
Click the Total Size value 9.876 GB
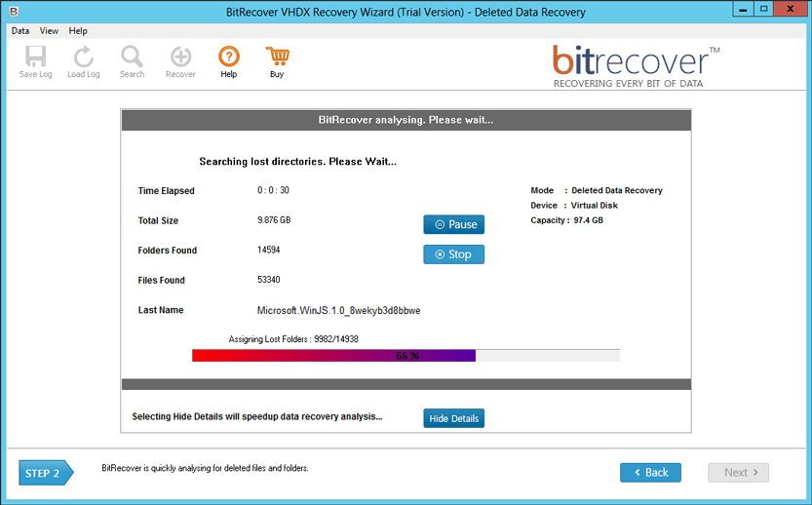click(274, 220)
